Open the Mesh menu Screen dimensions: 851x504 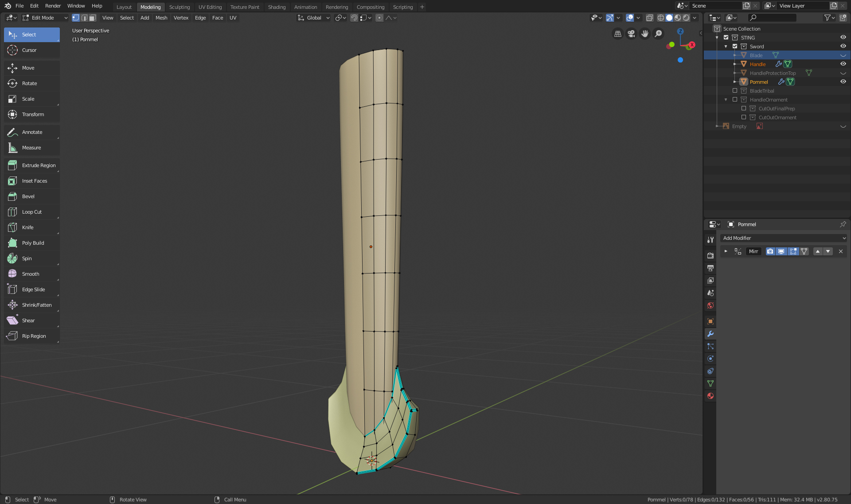point(161,18)
